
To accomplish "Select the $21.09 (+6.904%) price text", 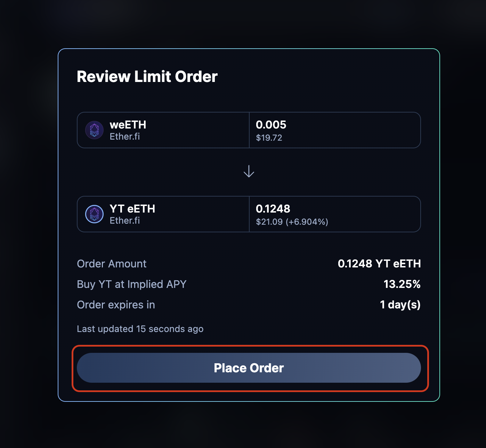I will pyautogui.click(x=292, y=221).
